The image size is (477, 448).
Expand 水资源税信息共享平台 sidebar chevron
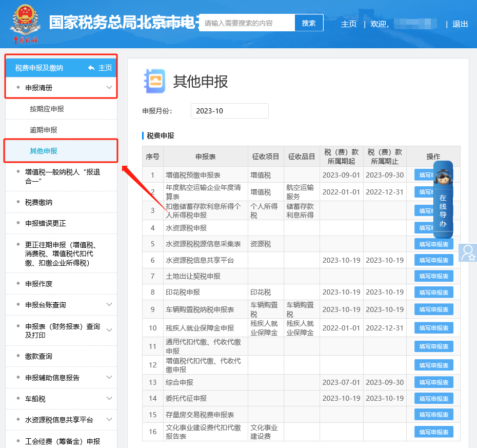(109, 420)
